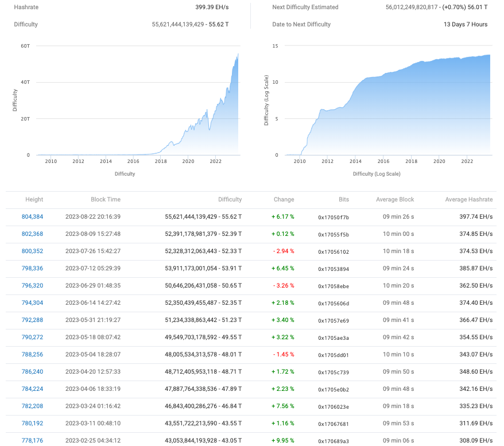Open block height 790,272 details
Screen dimensions: 504x446
(x=34, y=337)
